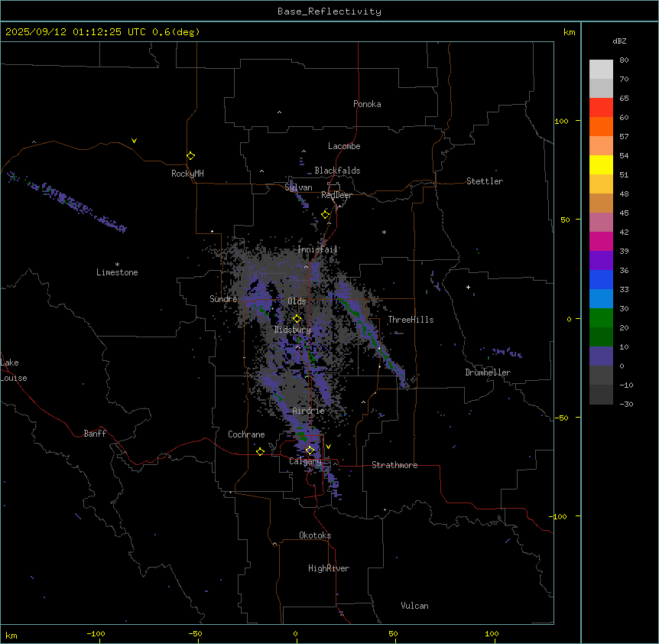Click the Didsbury city label
The width and height of the screenshot is (659, 644).
(293, 330)
